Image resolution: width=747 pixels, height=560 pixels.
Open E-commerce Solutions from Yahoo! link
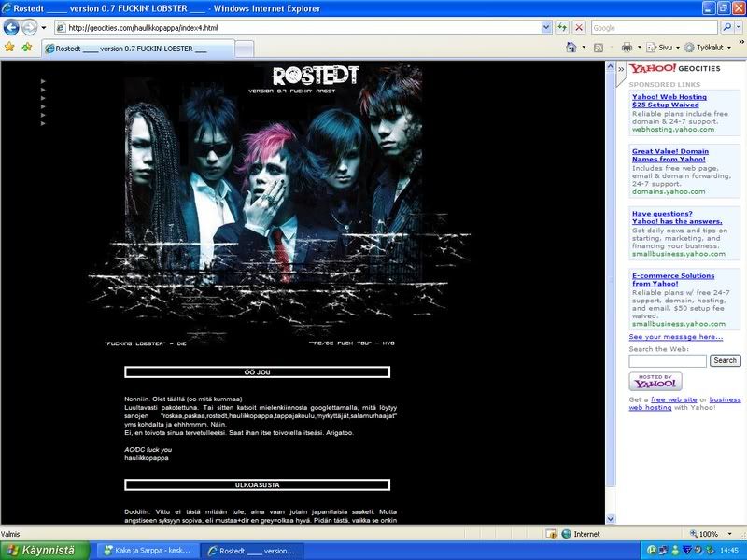(673, 279)
